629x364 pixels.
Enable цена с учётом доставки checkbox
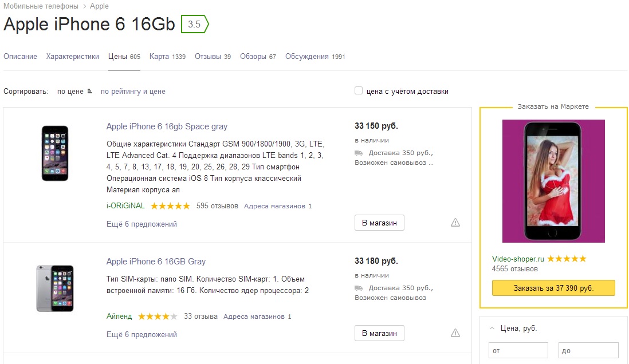(359, 90)
